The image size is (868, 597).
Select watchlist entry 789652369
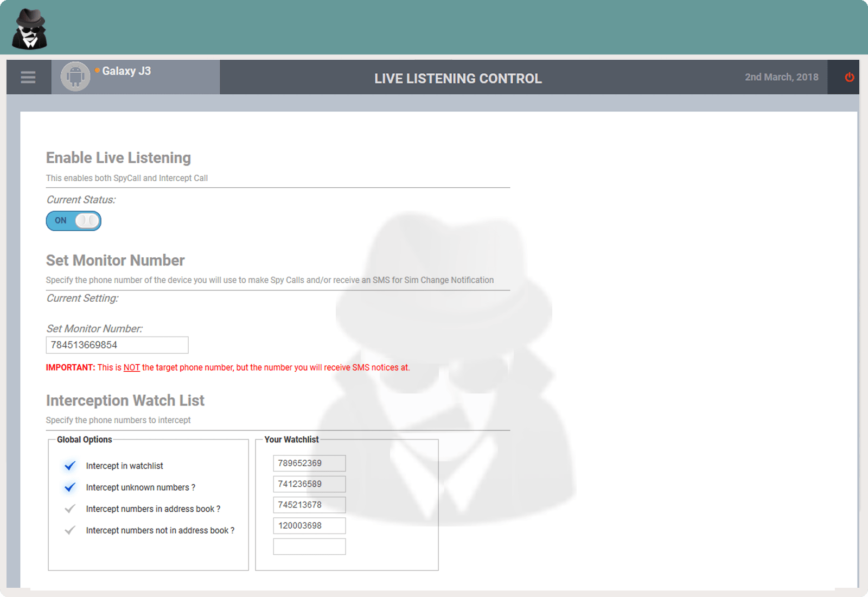point(309,463)
